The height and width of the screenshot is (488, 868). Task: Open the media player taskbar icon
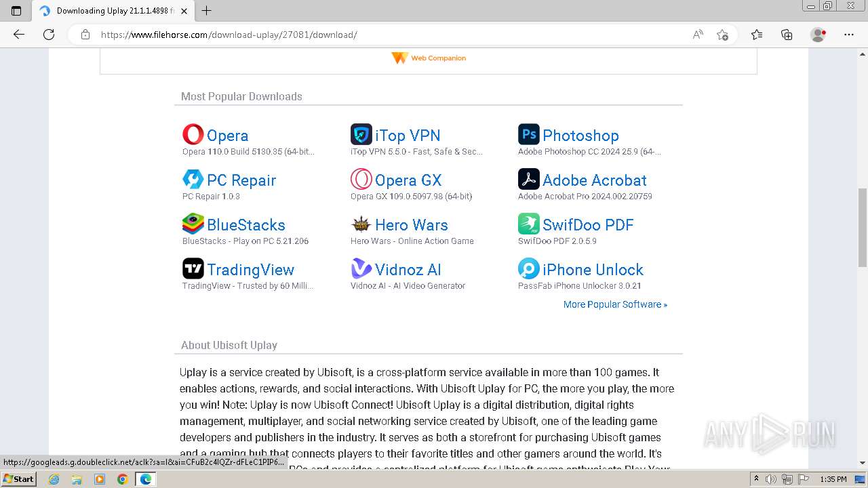[100, 479]
